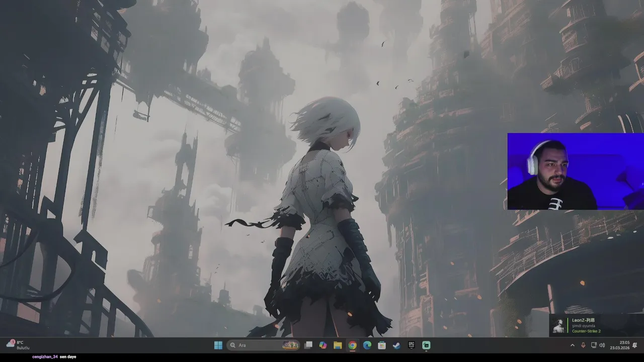This screenshot has height=362, width=644.
Task: Open network status tray icon
Action: 594,345
